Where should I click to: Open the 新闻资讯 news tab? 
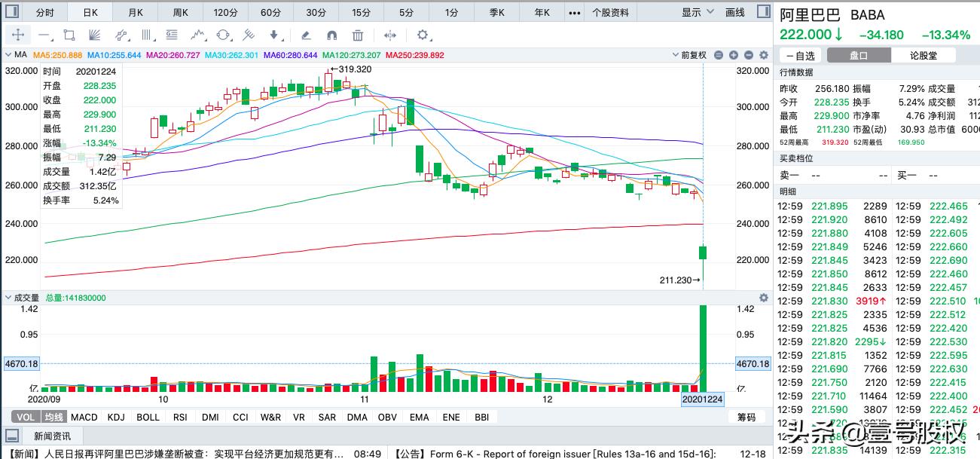click(53, 436)
